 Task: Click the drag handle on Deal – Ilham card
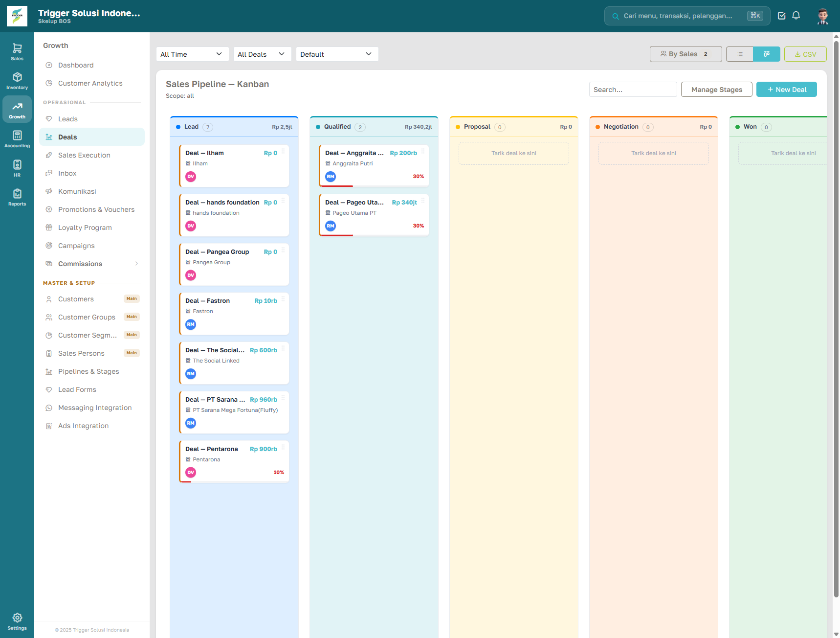(x=283, y=151)
